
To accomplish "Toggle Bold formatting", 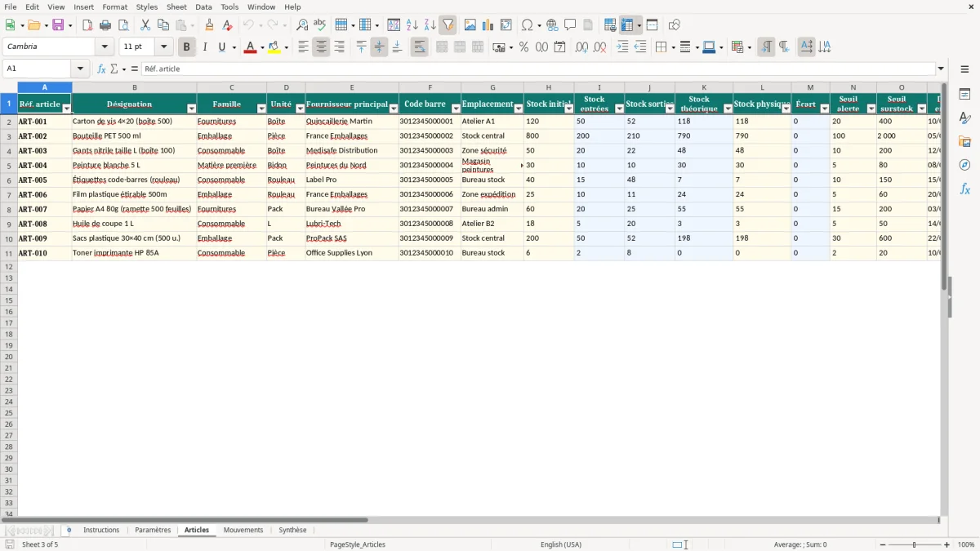I will (187, 47).
